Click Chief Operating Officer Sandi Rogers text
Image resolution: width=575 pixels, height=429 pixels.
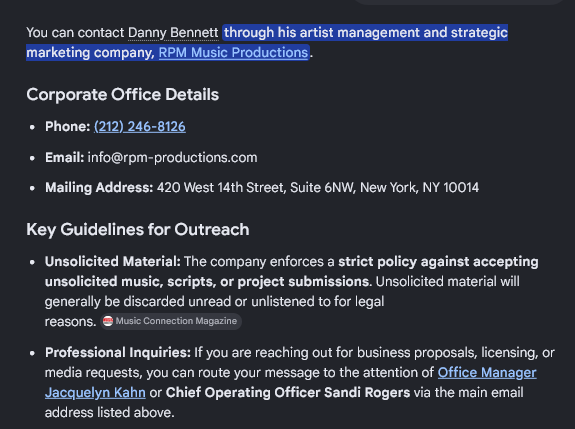(288, 393)
